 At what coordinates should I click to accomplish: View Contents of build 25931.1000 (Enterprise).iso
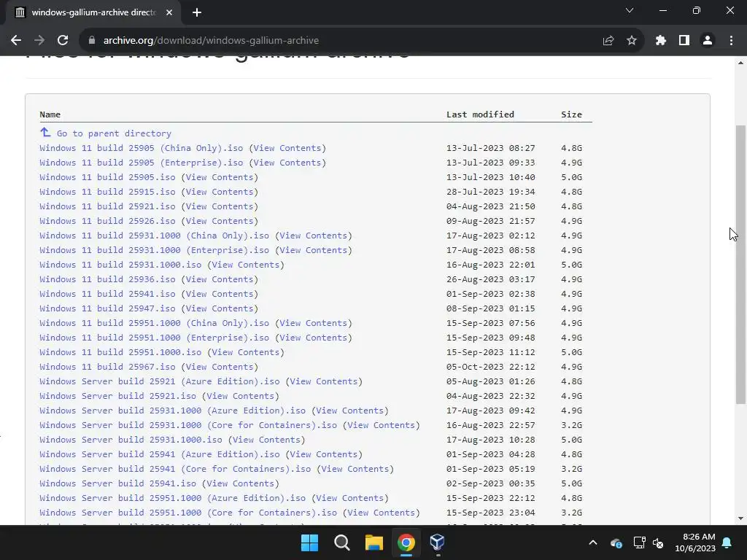[314, 251]
